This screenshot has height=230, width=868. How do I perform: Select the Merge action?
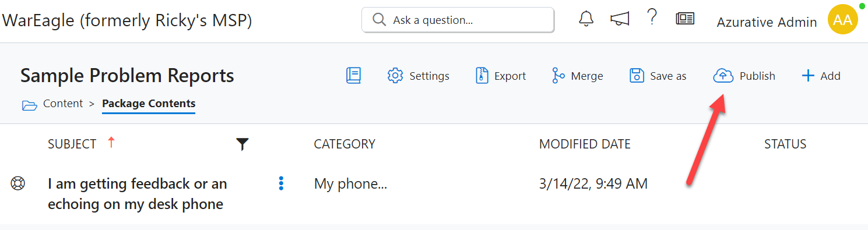pyautogui.click(x=577, y=76)
